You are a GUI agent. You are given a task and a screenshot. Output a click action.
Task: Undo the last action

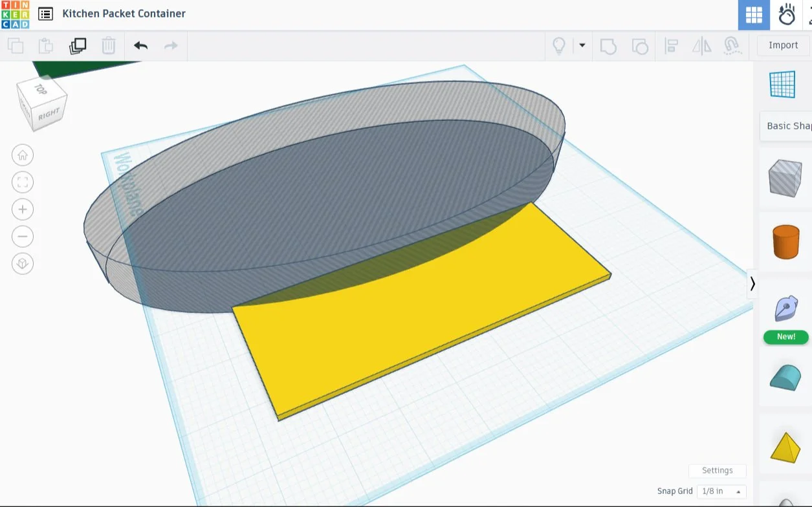(140, 46)
